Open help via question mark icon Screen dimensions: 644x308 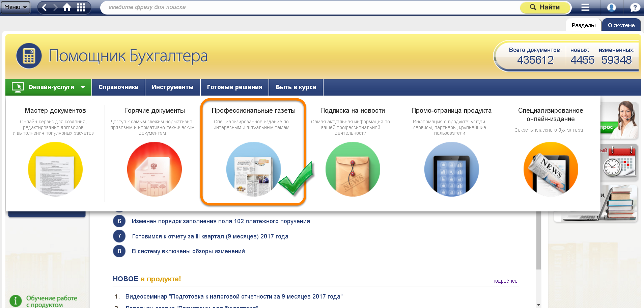(x=635, y=7)
